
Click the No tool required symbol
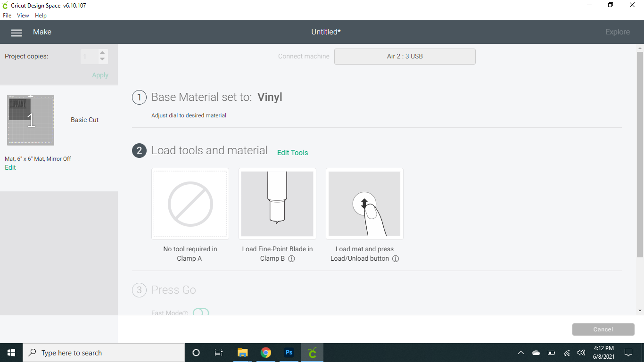pyautogui.click(x=190, y=204)
